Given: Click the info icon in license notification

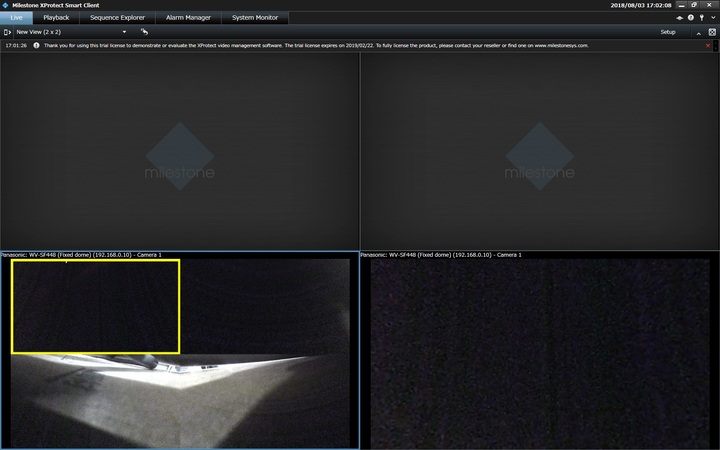Looking at the screenshot, I should [x=37, y=46].
